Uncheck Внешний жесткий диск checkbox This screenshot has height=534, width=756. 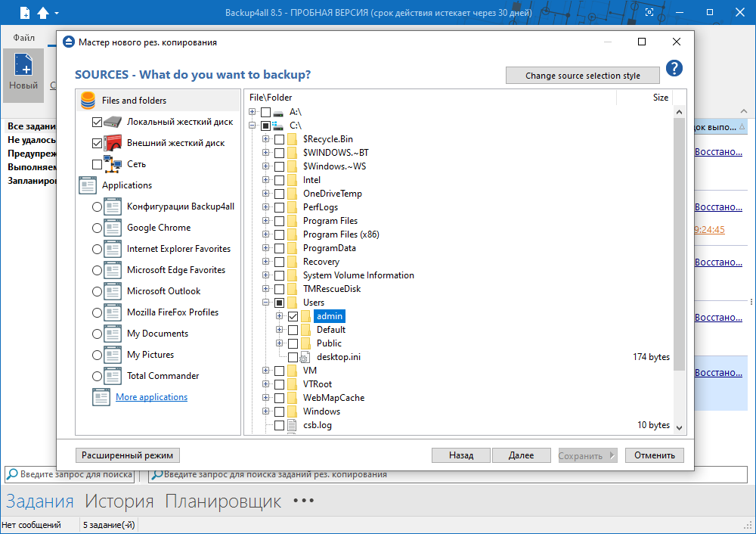point(97,143)
